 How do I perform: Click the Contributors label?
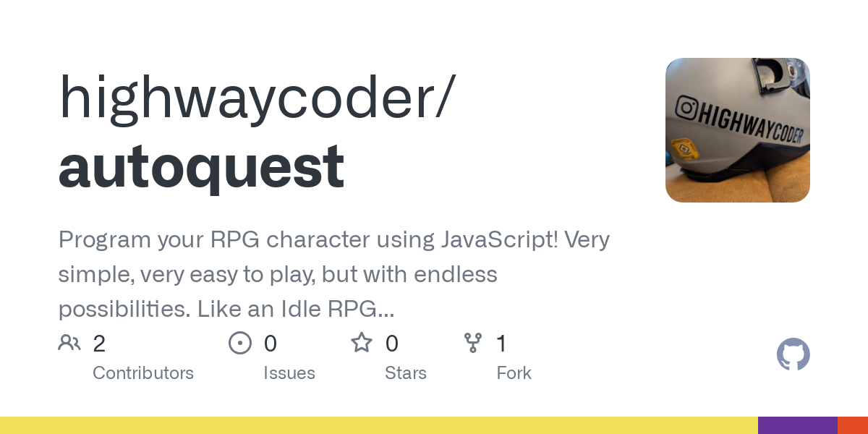point(143,373)
